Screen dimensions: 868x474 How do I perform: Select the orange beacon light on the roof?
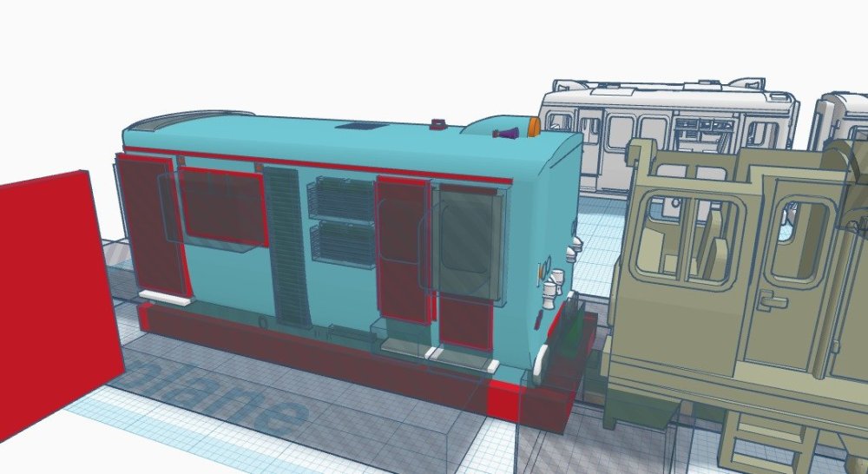click(533, 127)
